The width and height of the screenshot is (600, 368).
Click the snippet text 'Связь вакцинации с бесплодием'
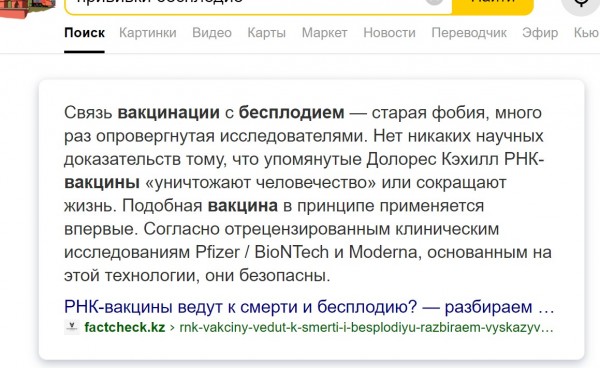point(204,113)
